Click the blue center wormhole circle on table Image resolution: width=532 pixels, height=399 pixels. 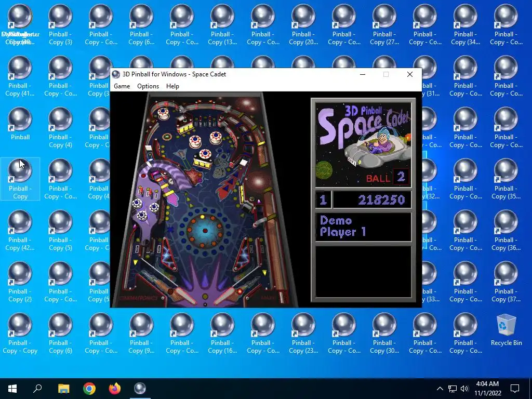tap(205, 231)
